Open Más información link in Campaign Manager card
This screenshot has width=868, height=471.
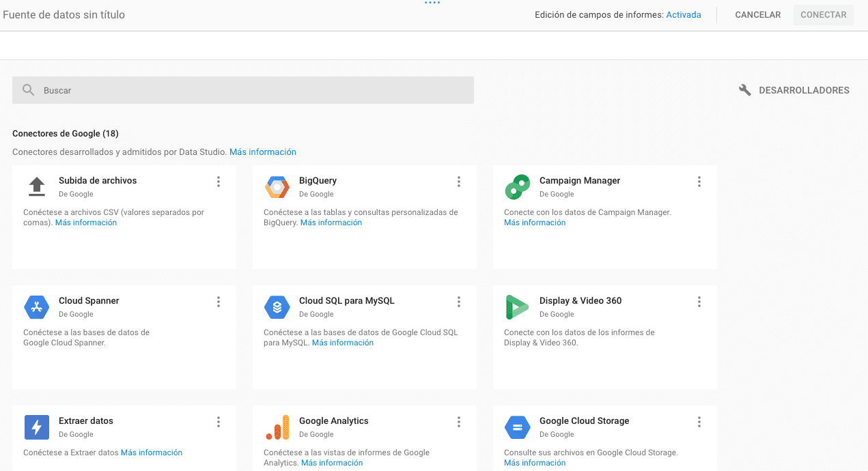click(x=535, y=223)
